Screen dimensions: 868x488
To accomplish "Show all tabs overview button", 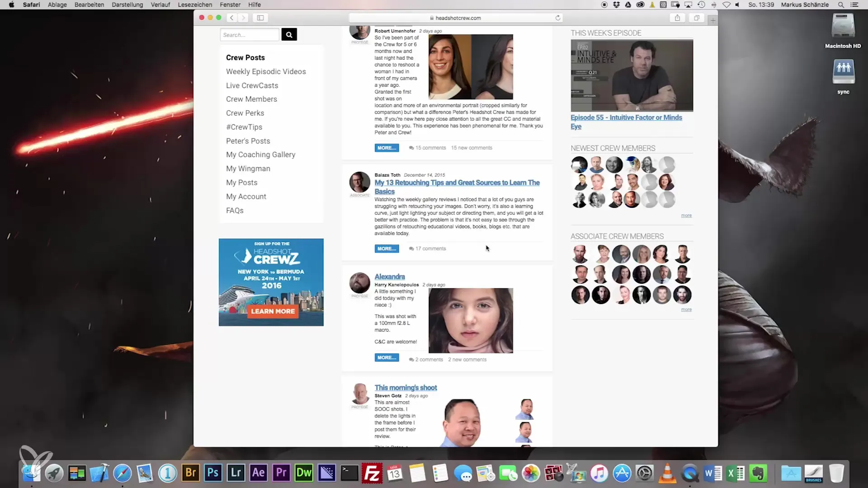I will 697,18.
